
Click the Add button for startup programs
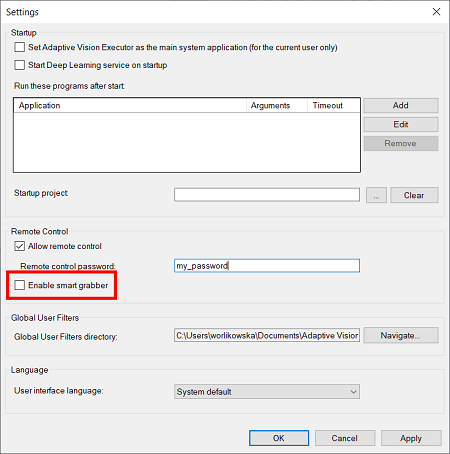[x=401, y=105]
